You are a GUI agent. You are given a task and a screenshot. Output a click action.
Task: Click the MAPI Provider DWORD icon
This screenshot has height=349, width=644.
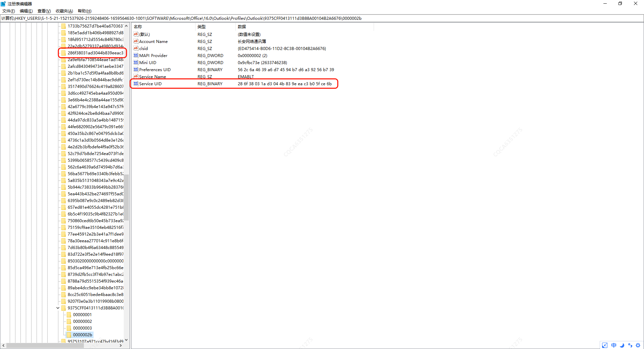(x=136, y=55)
